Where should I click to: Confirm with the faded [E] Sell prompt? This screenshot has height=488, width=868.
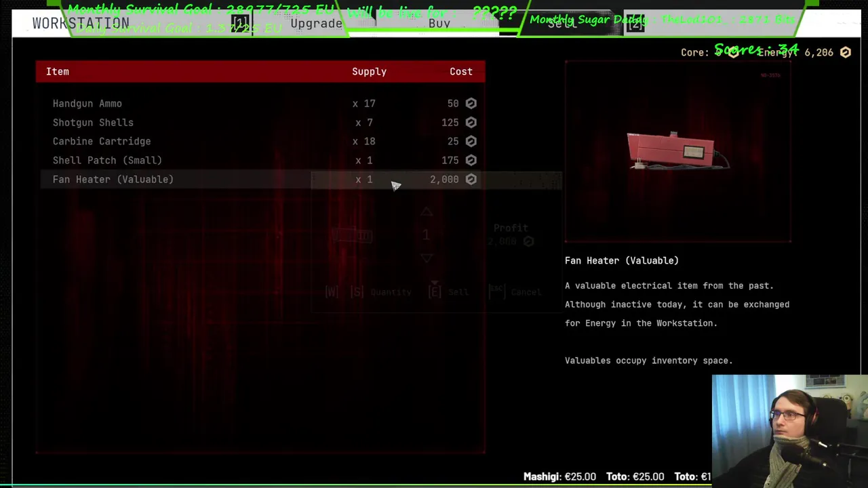pyautogui.click(x=448, y=292)
